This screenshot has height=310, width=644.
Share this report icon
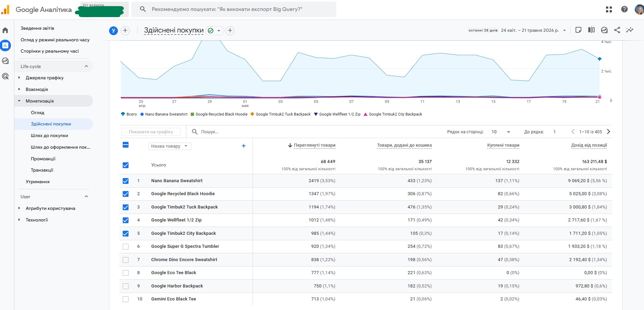(617, 30)
